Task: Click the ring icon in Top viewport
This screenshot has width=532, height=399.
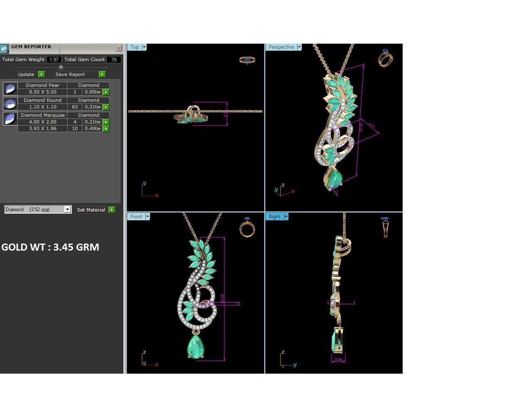Action: 247,60
